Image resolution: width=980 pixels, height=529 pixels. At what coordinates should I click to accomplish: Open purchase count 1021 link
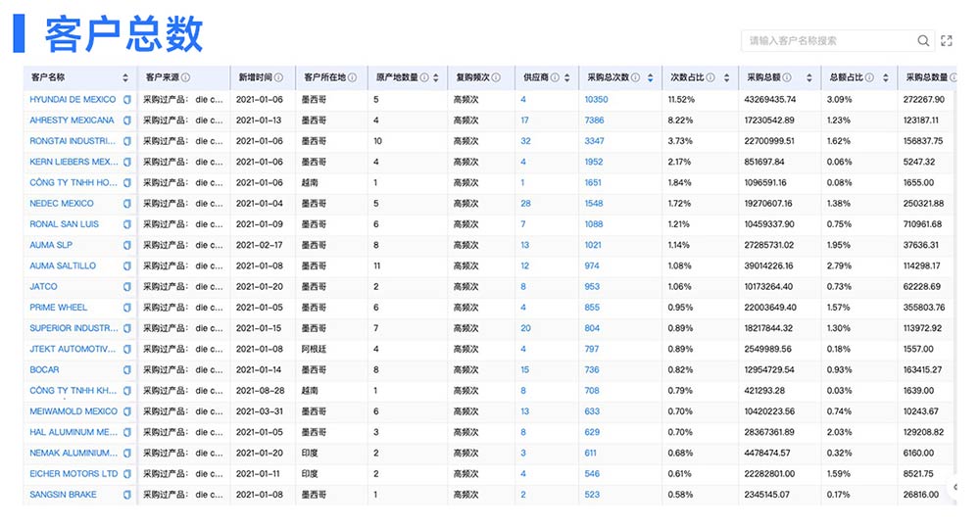(x=593, y=245)
